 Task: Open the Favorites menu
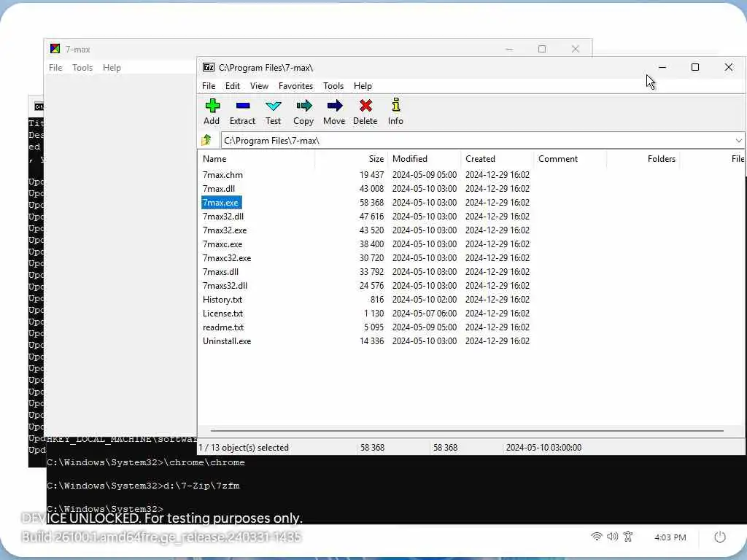pos(296,86)
